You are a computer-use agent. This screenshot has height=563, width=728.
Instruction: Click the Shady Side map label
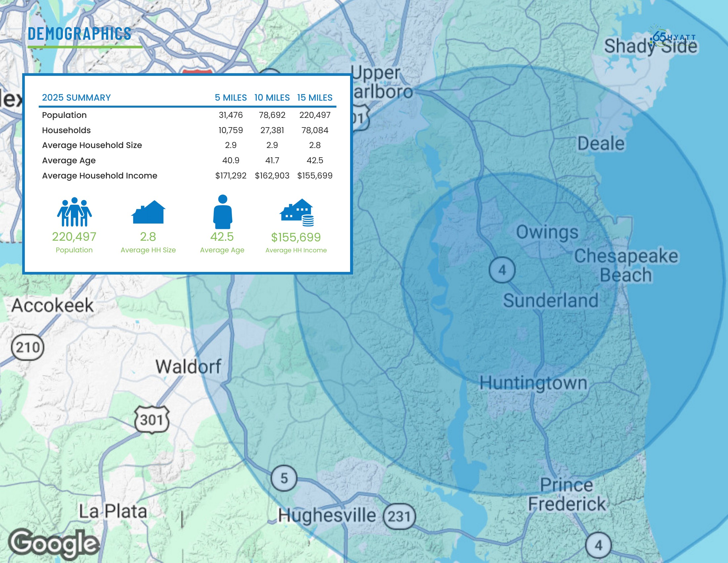651,46
